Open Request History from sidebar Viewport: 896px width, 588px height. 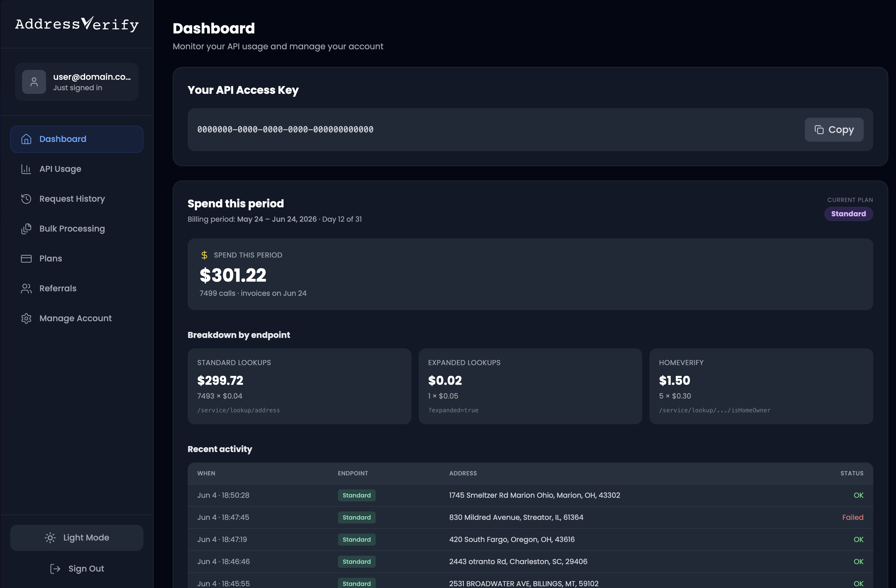(x=77, y=199)
